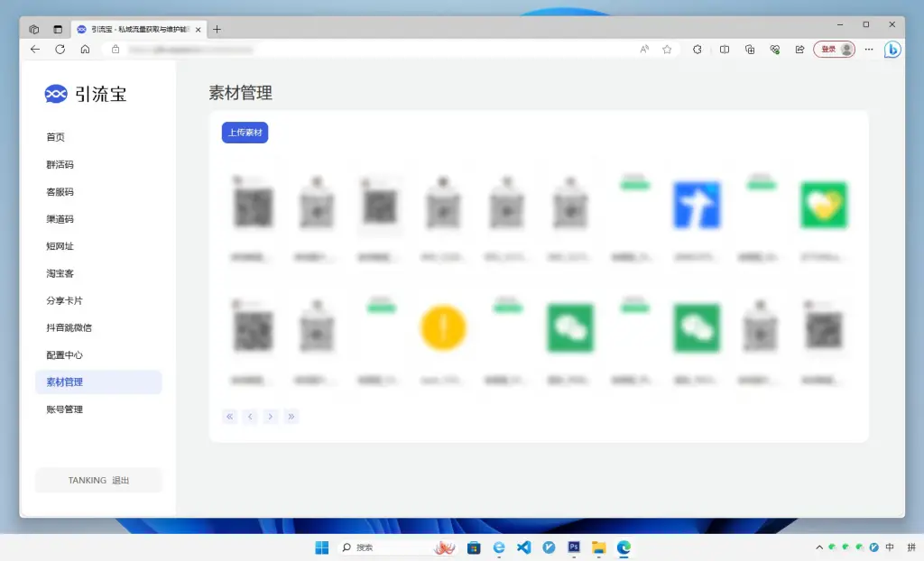924x561 pixels.
Task: Jump to last page with double-right arrow
Action: [291, 417]
